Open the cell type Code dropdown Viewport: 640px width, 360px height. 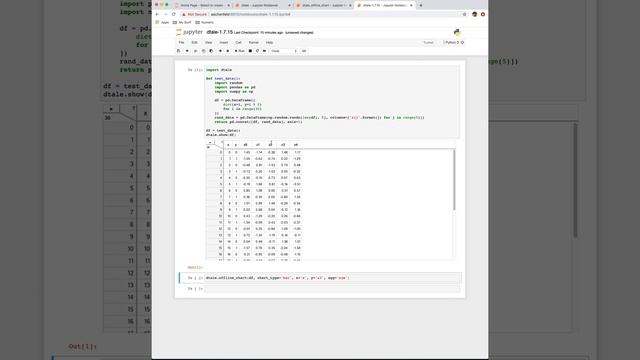283,51
